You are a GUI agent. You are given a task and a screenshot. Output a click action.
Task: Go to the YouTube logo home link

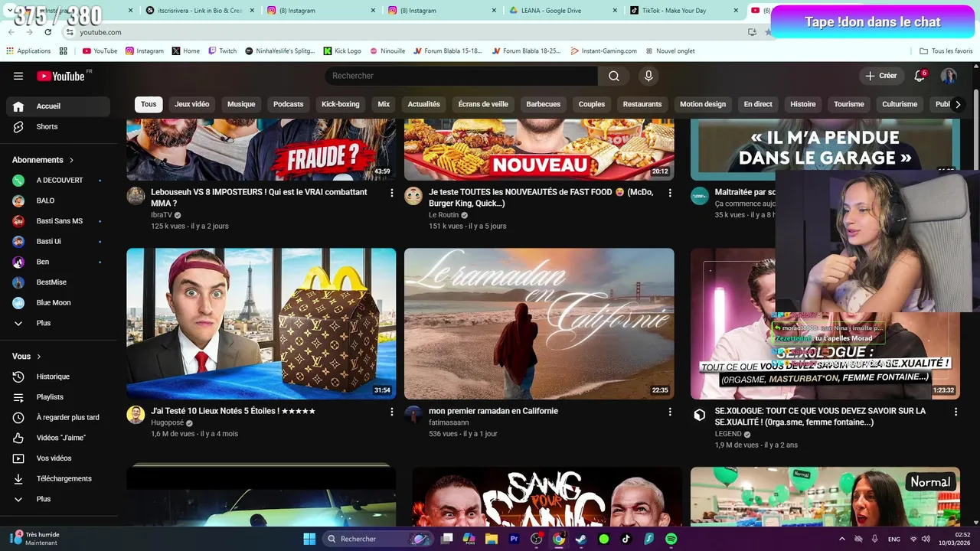pos(60,76)
